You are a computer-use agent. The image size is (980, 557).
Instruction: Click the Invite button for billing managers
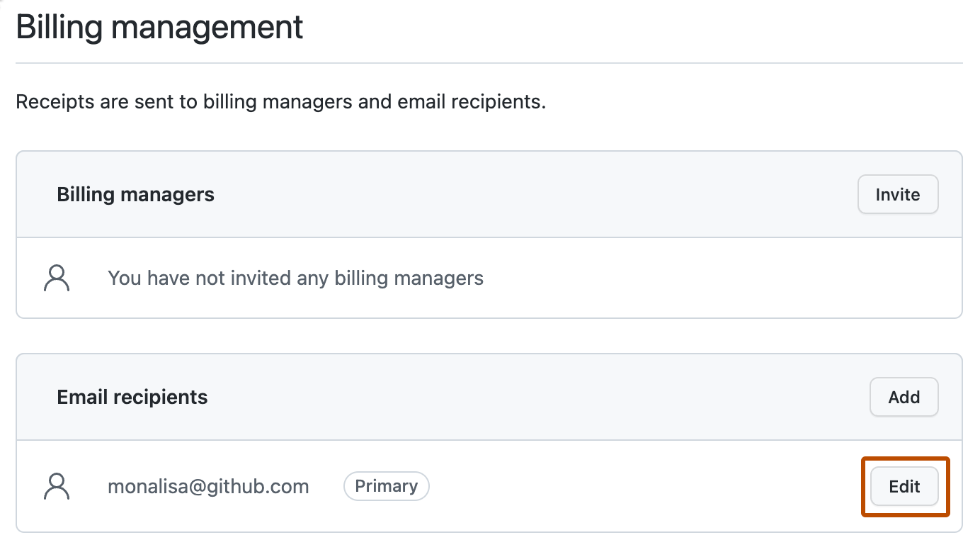coord(897,195)
